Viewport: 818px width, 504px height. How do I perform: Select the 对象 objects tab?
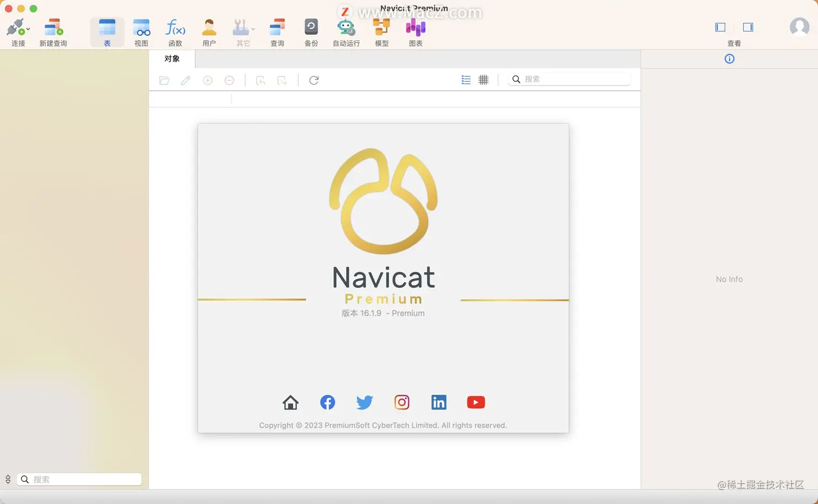(172, 58)
